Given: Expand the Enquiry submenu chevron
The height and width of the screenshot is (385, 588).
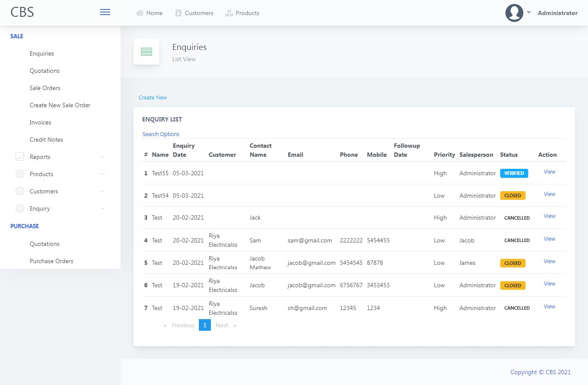Looking at the screenshot, I should tap(103, 208).
